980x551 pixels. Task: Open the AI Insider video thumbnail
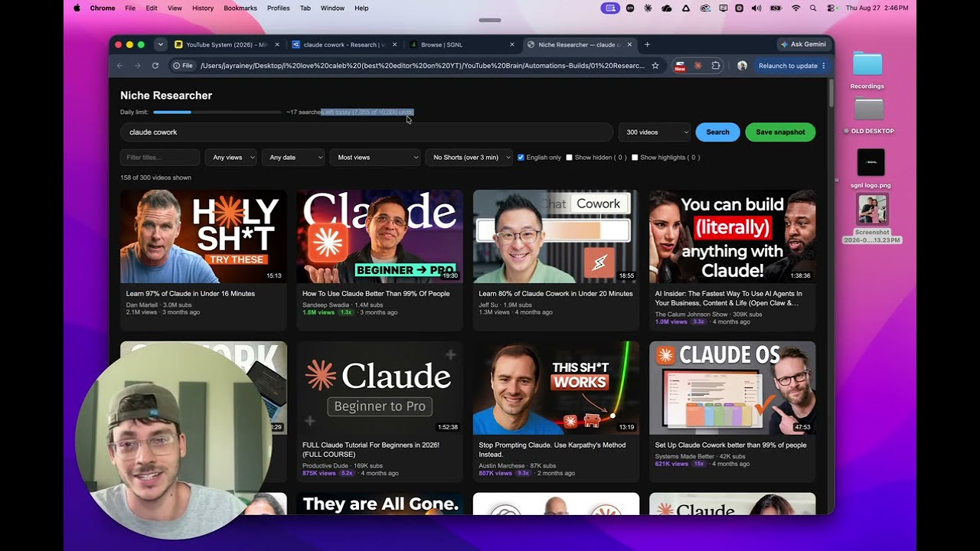(733, 236)
